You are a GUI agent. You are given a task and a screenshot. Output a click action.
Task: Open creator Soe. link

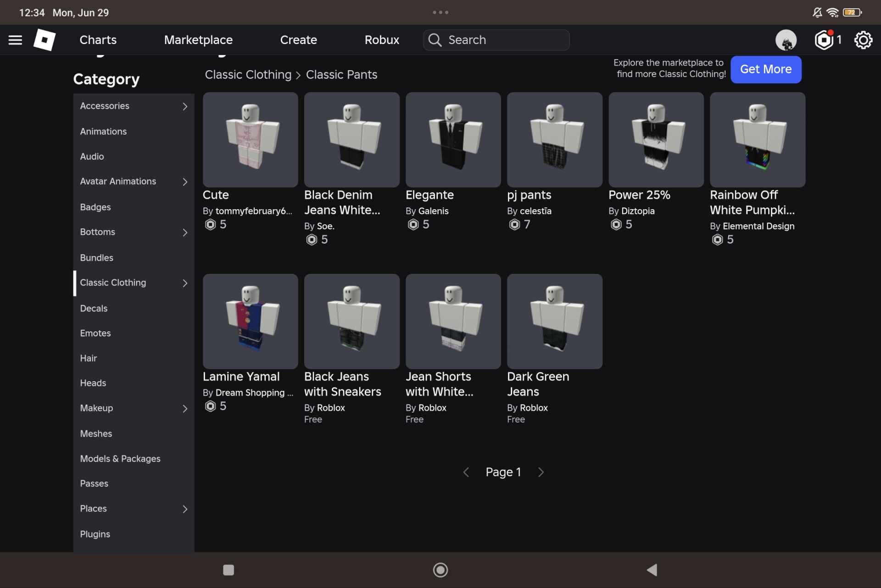coord(325,226)
